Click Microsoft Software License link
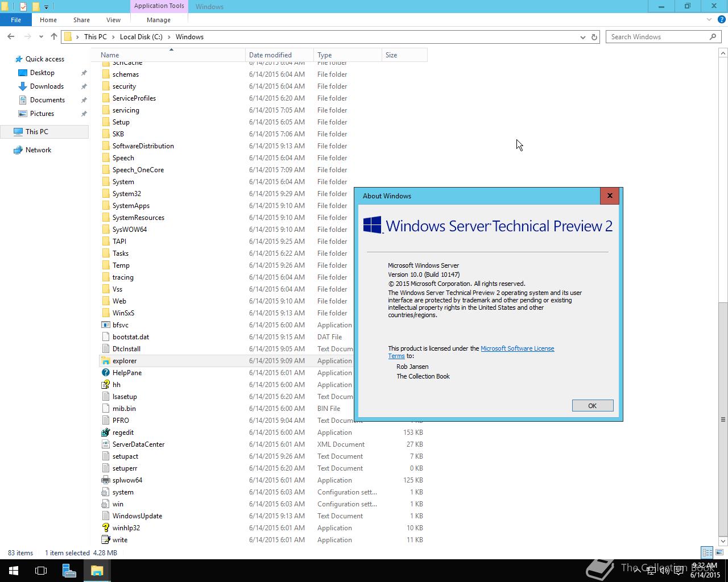Screen dimensions: 728x582 517,348
